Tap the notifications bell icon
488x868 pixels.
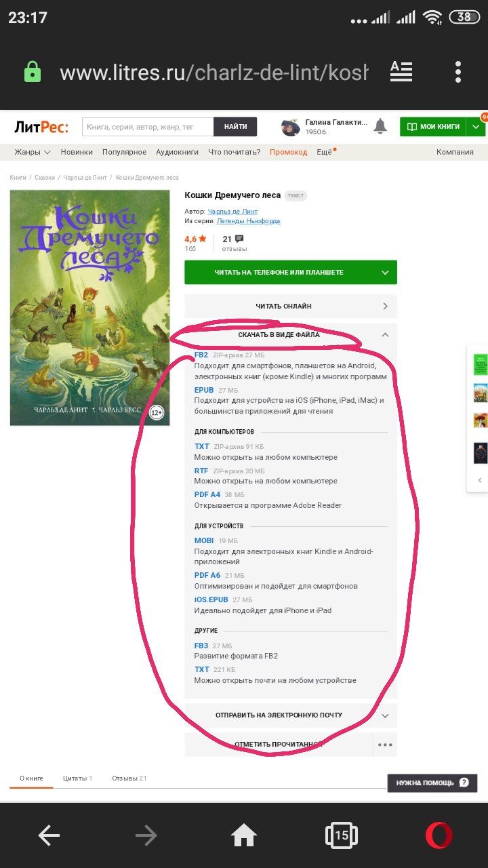tap(380, 126)
